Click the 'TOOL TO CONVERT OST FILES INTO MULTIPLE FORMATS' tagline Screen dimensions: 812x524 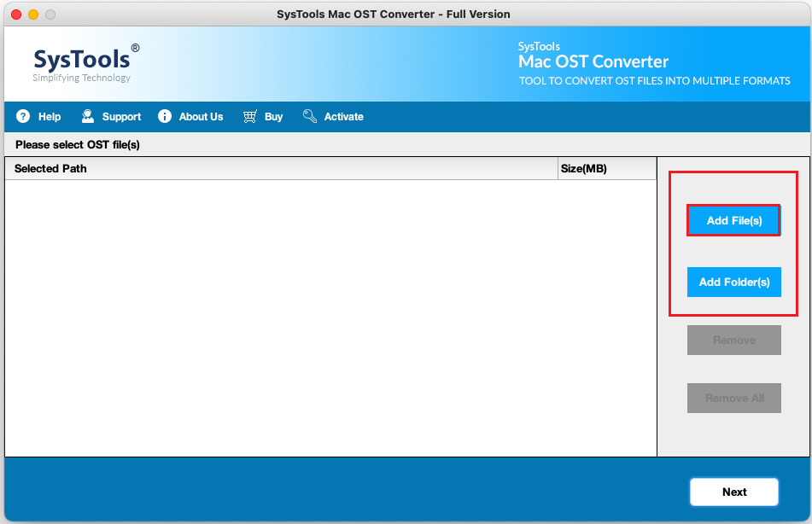[x=655, y=81]
